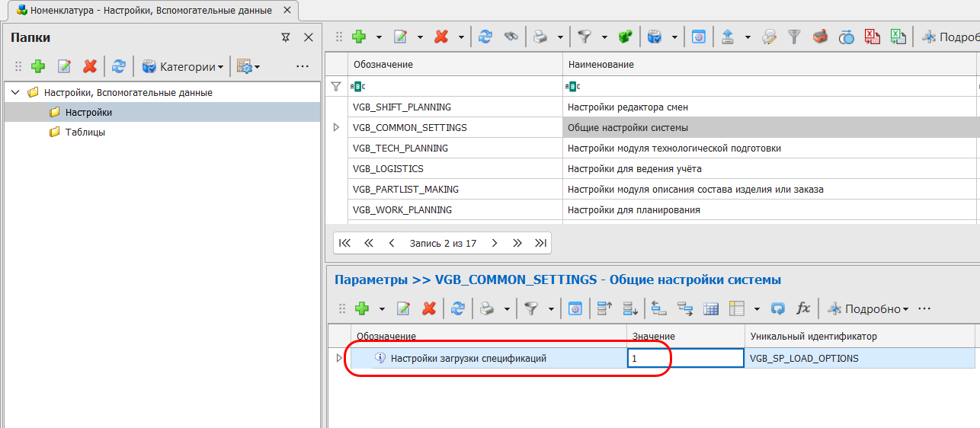Go to first record in pager
The height and width of the screenshot is (428, 980).
coord(344,243)
